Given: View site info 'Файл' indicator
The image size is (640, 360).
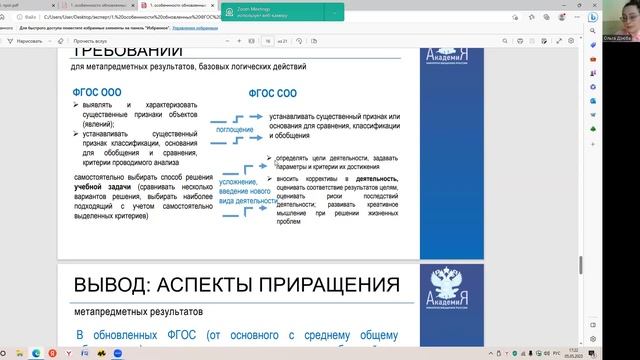Looking at the screenshot, I should 27,17.
